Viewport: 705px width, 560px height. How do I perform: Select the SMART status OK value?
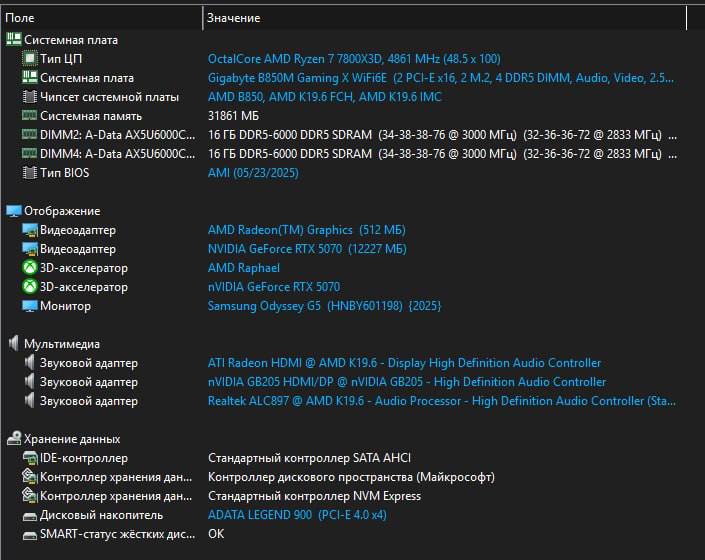pos(216,533)
